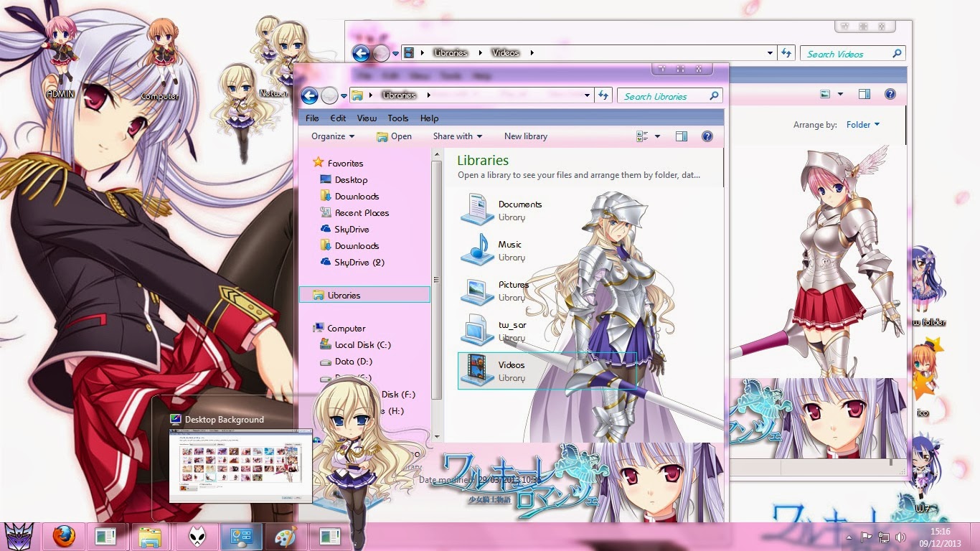Open the Tools menu
The width and height of the screenshot is (980, 551).
(397, 118)
